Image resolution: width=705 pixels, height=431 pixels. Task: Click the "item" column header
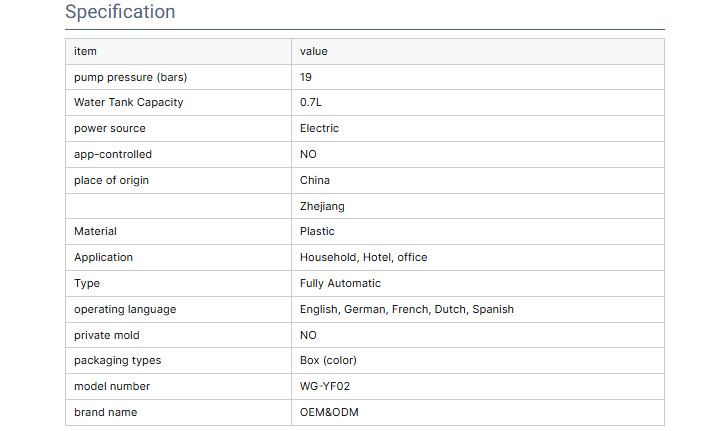(85, 51)
